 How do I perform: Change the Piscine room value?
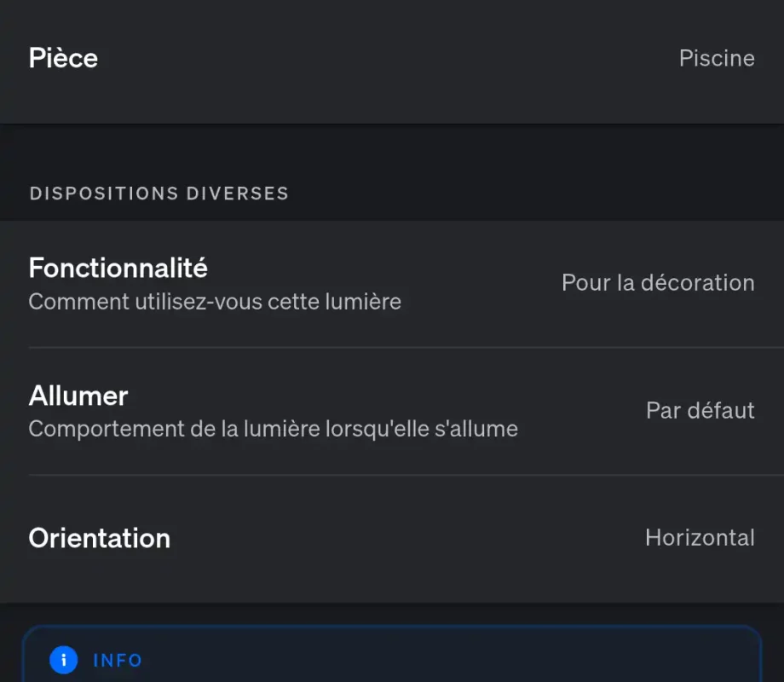tap(716, 58)
